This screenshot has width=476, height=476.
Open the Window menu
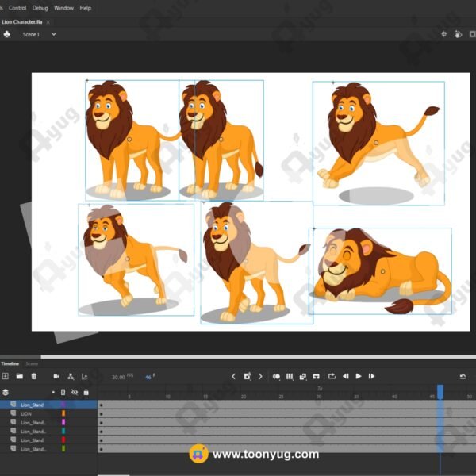click(64, 8)
